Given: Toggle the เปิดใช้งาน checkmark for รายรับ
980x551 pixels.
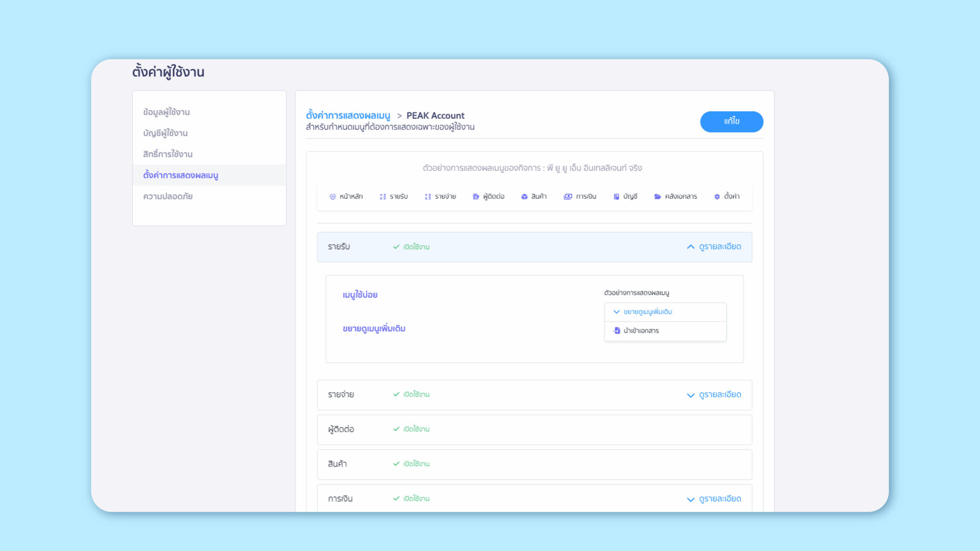Looking at the screenshot, I should pos(396,247).
